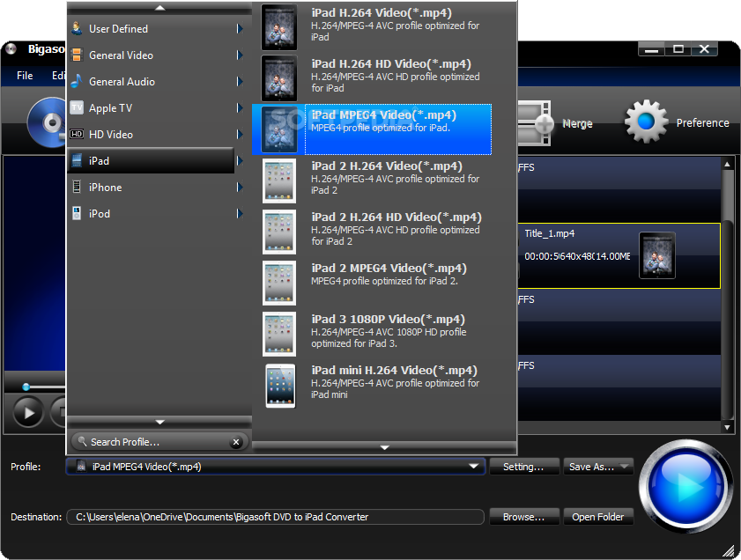741x560 pixels.
Task: Expand the HD Video submenu arrow
Action: tap(240, 135)
